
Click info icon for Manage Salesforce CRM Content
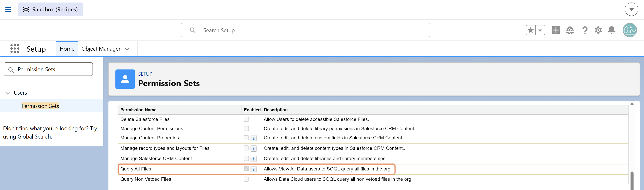[x=253, y=159]
